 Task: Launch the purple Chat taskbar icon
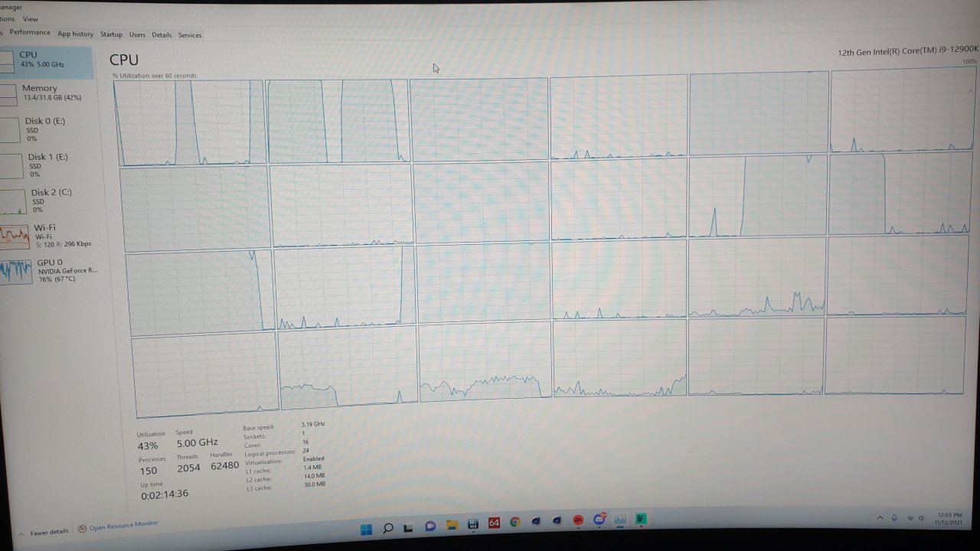430,527
